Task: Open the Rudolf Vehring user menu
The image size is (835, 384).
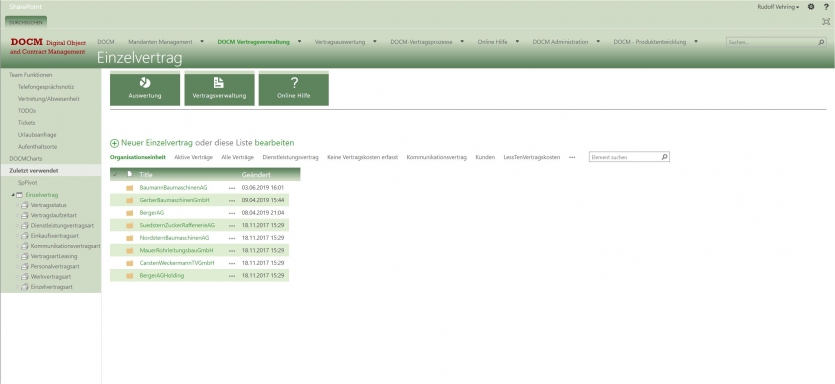Action: click(x=778, y=7)
